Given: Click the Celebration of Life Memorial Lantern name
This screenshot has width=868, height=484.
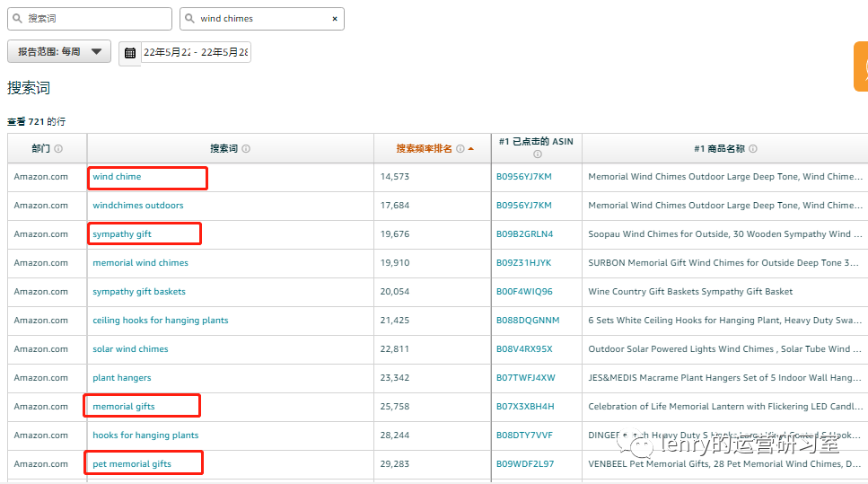Looking at the screenshot, I should 725,407.
